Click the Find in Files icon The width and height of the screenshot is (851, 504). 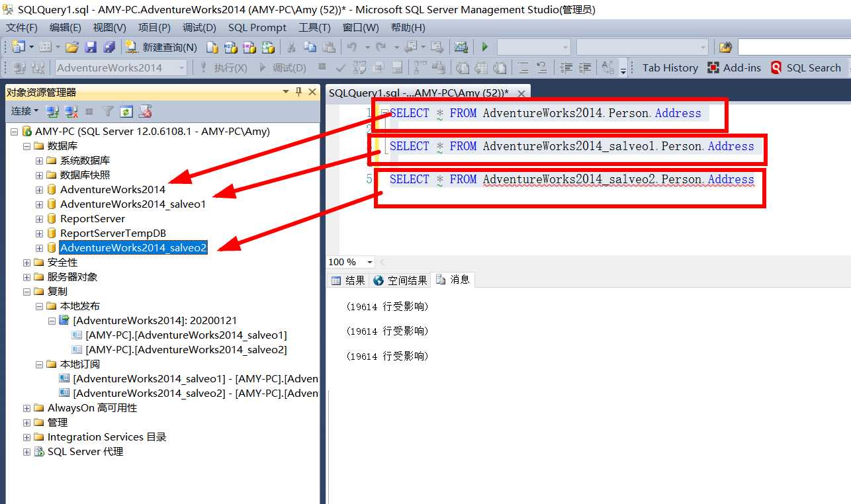tap(726, 47)
